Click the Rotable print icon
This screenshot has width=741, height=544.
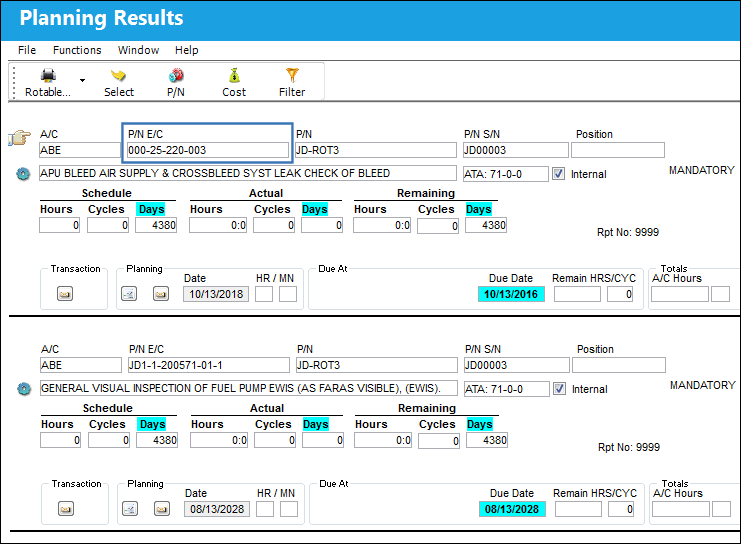[x=48, y=76]
